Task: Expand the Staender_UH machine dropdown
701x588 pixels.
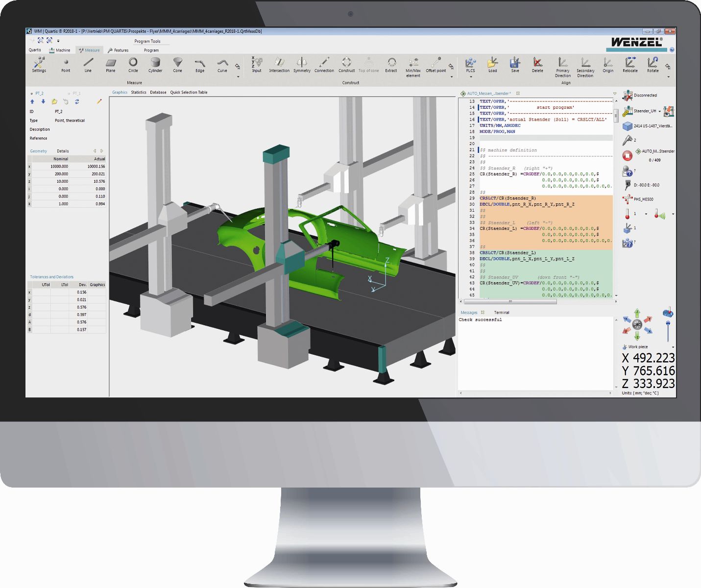Action: [x=659, y=112]
